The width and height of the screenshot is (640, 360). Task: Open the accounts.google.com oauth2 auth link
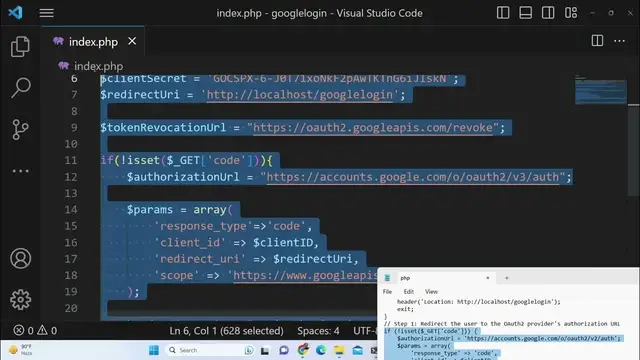[413, 177]
